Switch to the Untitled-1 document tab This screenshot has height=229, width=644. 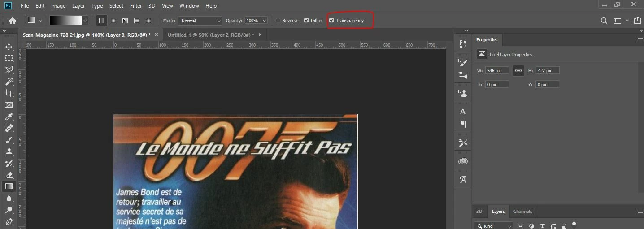(211, 35)
